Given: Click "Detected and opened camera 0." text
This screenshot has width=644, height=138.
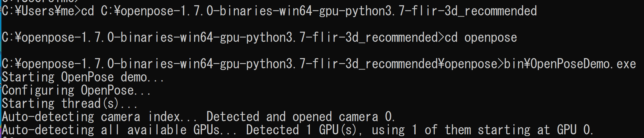Looking at the screenshot, I should [x=301, y=117].
